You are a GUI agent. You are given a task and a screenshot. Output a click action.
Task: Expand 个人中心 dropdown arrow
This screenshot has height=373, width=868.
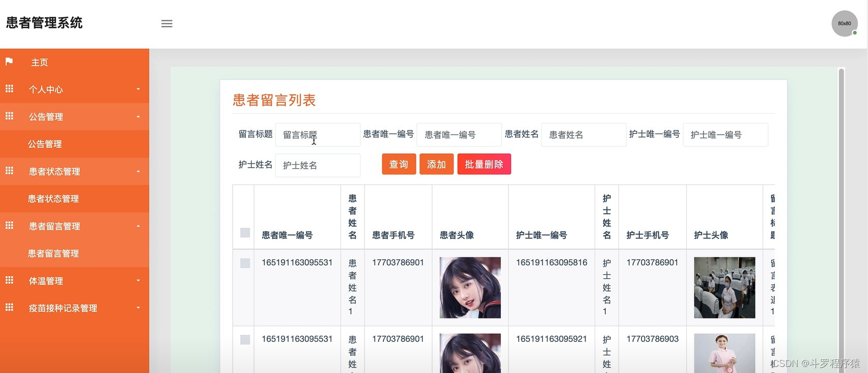(x=138, y=89)
